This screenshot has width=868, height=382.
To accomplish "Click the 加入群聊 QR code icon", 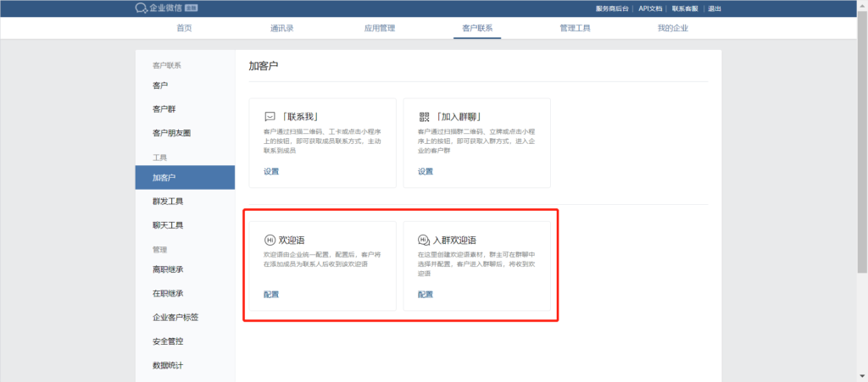I will [424, 116].
